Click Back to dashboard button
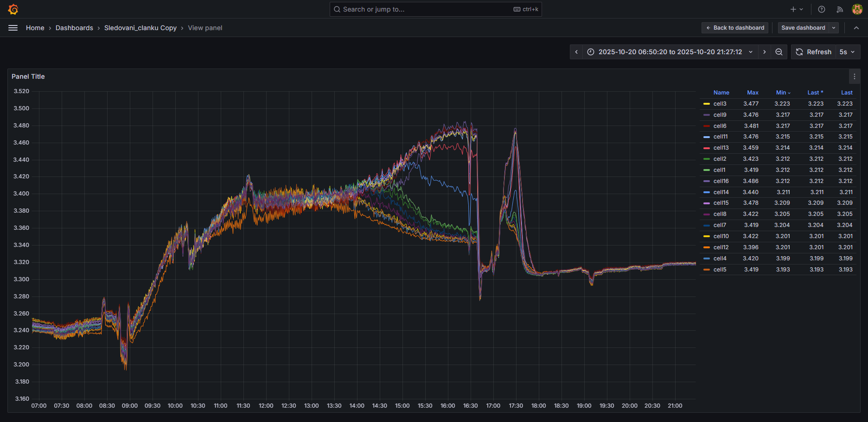Image resolution: width=868 pixels, height=422 pixels. [x=735, y=28]
